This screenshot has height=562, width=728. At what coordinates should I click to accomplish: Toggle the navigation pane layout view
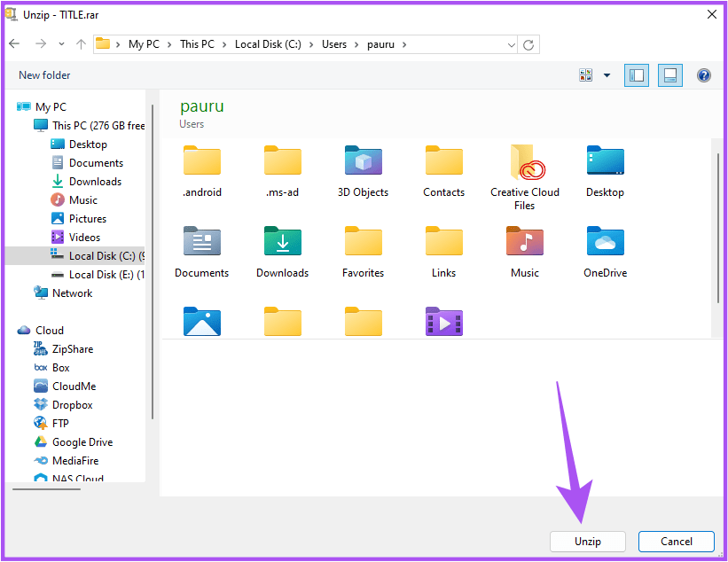point(636,75)
